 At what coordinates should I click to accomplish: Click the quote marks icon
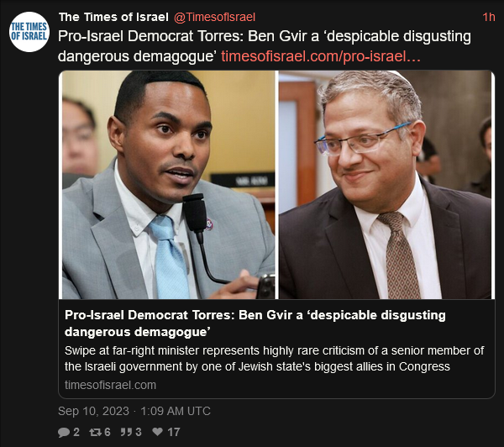point(126,432)
